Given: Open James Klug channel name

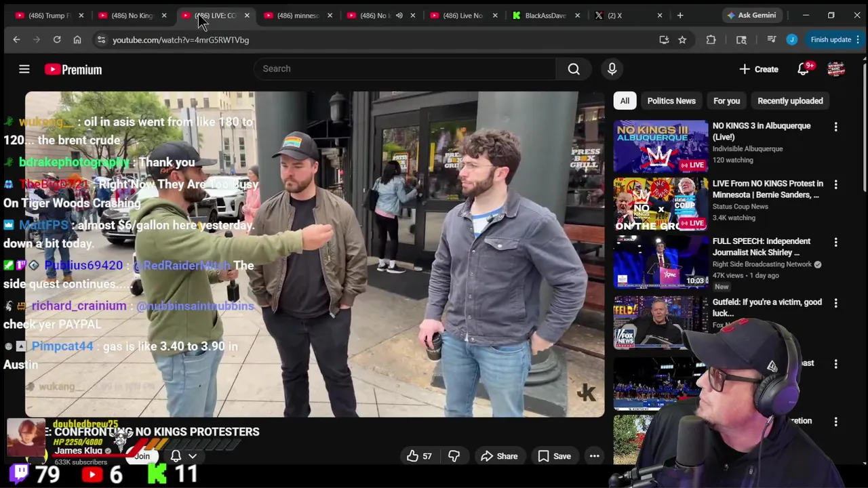Looking at the screenshot, I should coord(79,451).
